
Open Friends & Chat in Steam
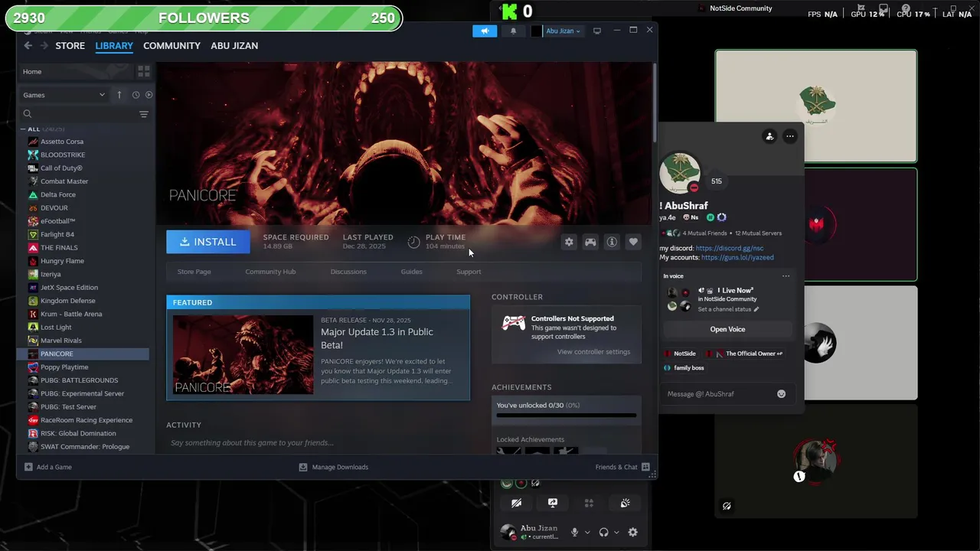[x=622, y=467]
